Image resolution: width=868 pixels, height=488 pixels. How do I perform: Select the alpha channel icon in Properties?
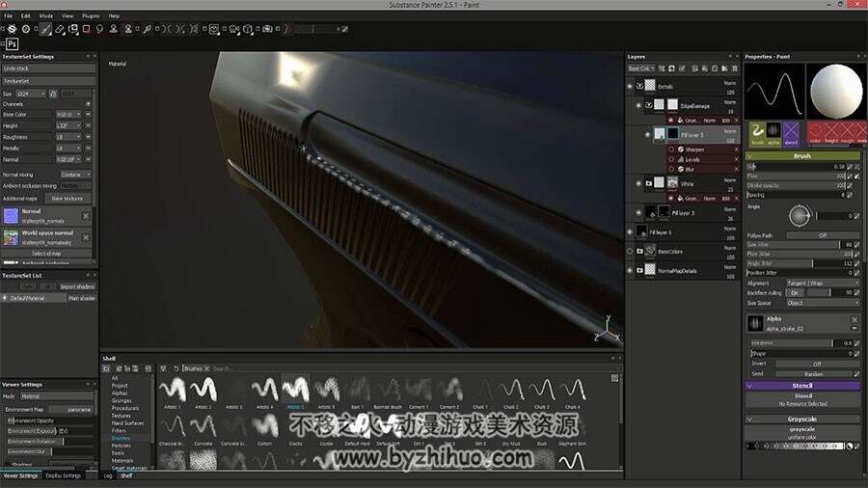click(773, 133)
